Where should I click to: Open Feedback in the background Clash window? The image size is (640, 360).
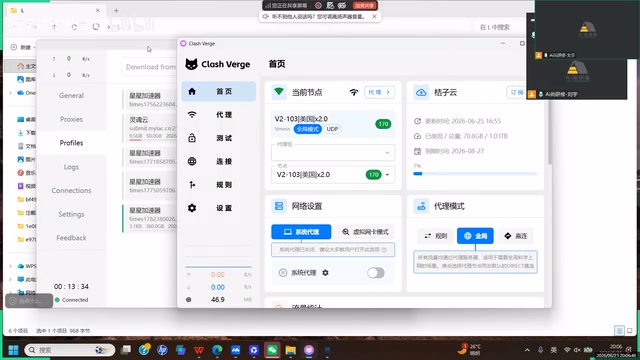pos(71,238)
